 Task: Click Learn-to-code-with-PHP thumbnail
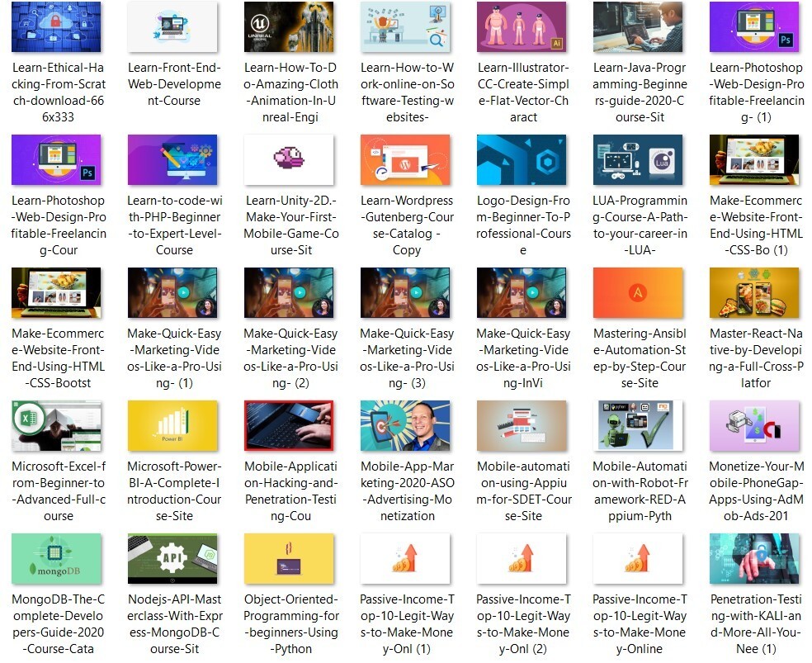tap(172, 159)
